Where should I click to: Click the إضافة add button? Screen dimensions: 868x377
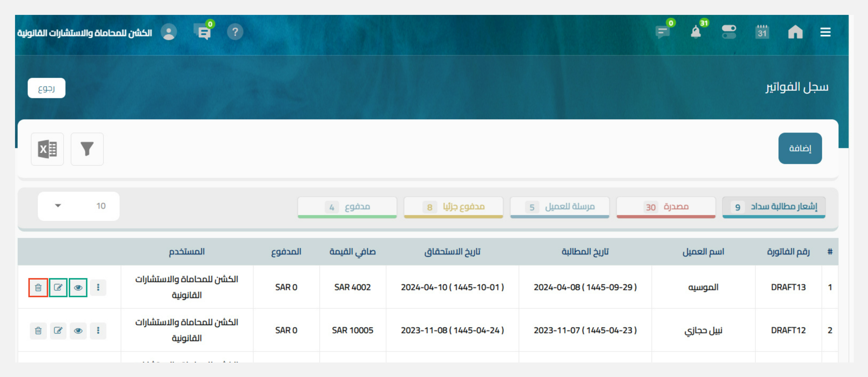800,148
